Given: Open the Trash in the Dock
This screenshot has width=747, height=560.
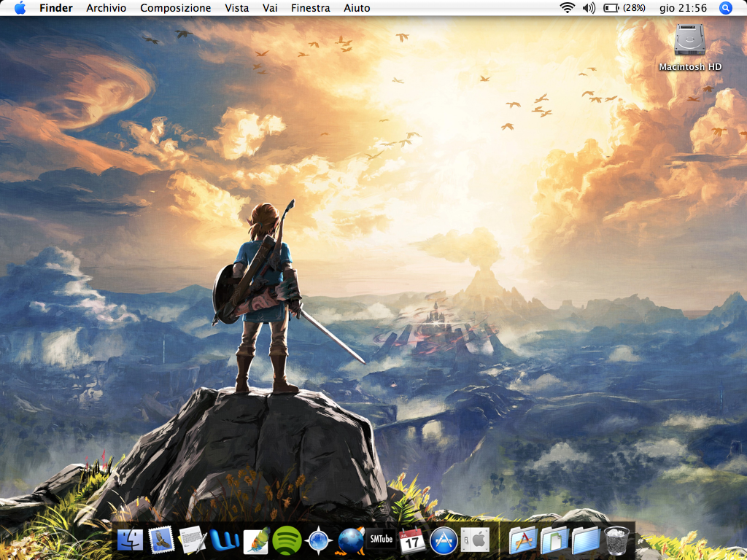Looking at the screenshot, I should coord(617,540).
